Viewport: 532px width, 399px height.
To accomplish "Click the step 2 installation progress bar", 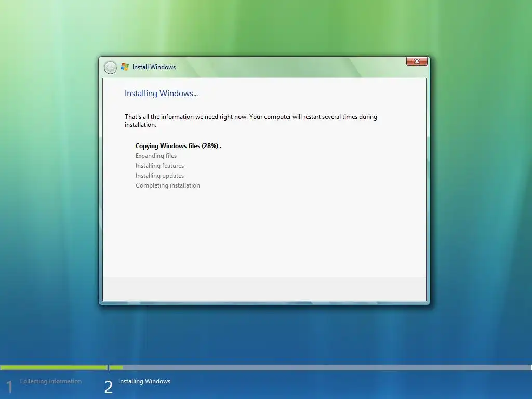I will point(320,367).
